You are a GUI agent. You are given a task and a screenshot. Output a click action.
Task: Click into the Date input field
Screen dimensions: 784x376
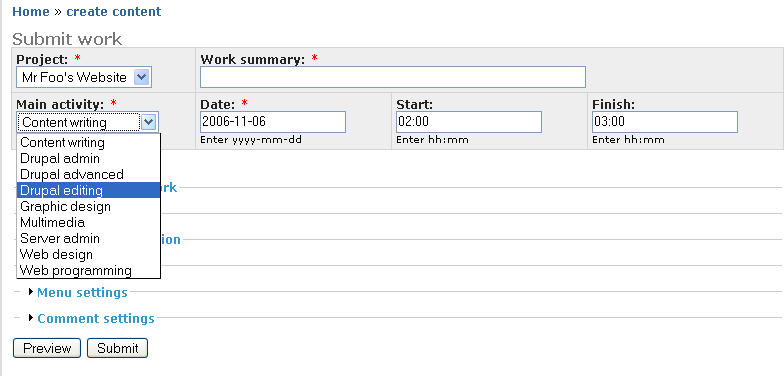pos(273,122)
